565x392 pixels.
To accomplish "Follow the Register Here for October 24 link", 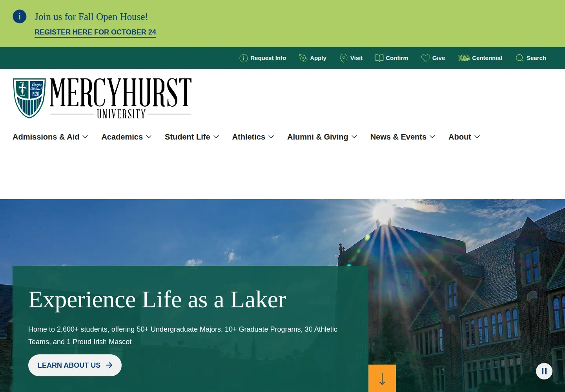I will 95,32.
